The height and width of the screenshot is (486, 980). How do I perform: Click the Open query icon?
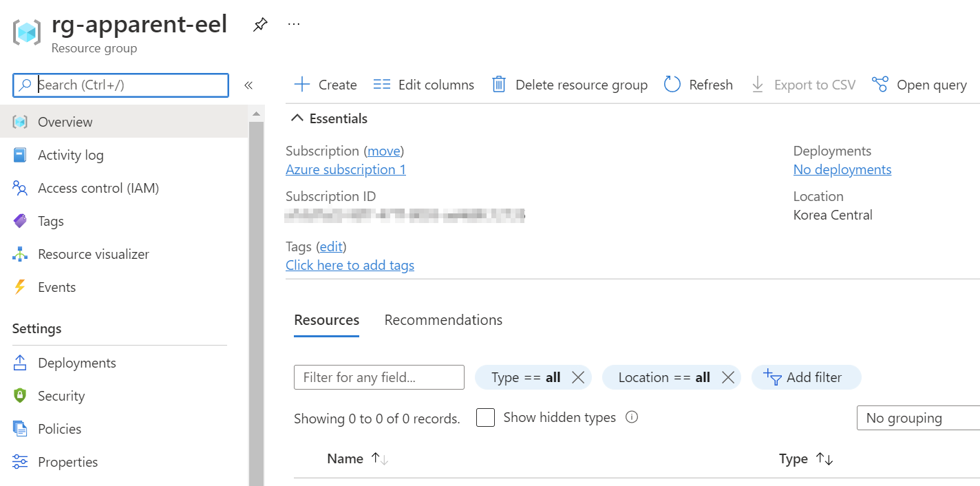click(x=880, y=85)
